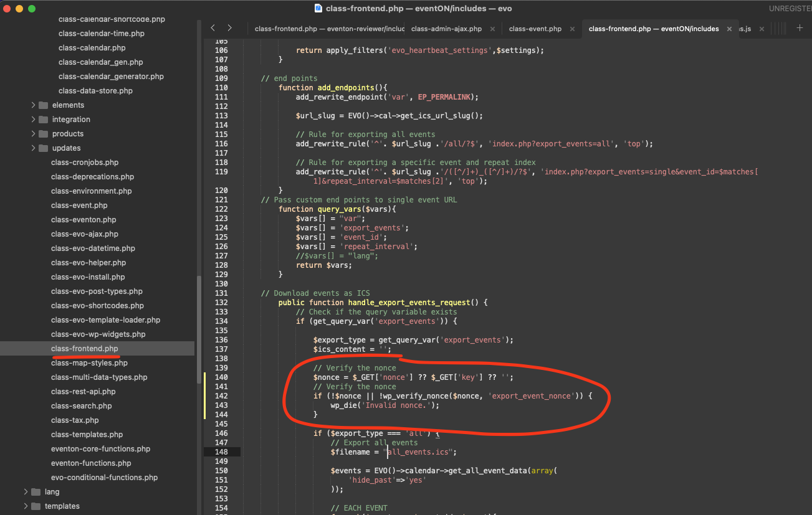Open class-rest-api.php in sidebar
The height and width of the screenshot is (515, 812).
pyautogui.click(x=84, y=392)
